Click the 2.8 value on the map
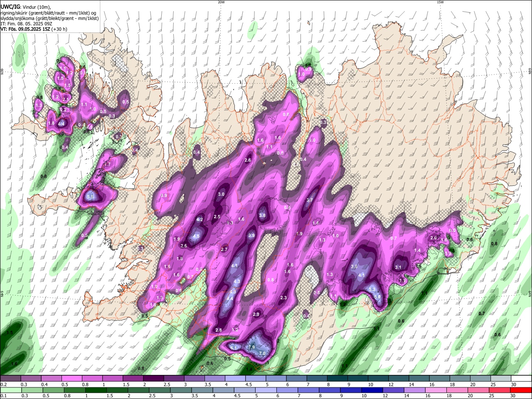 click(x=219, y=330)
